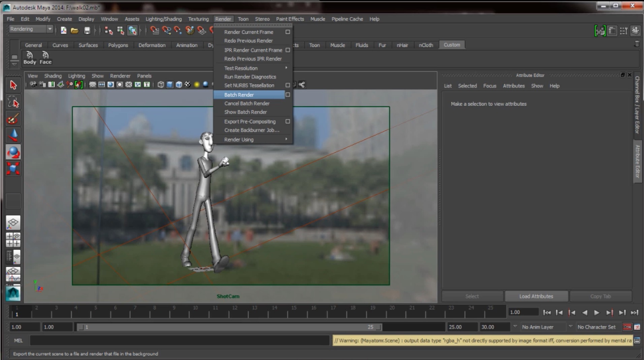Open the Script Editor icon
This screenshot has width=644, height=360.
click(637, 340)
